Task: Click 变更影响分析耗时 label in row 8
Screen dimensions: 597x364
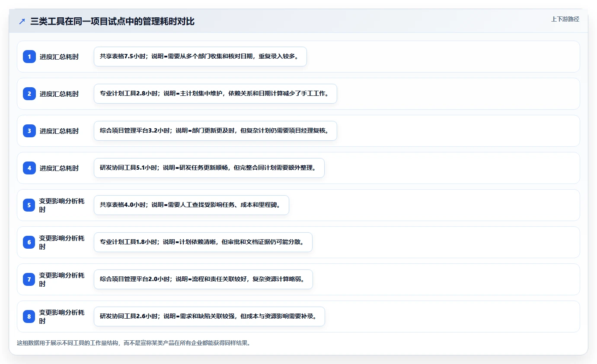Action: [x=62, y=317]
